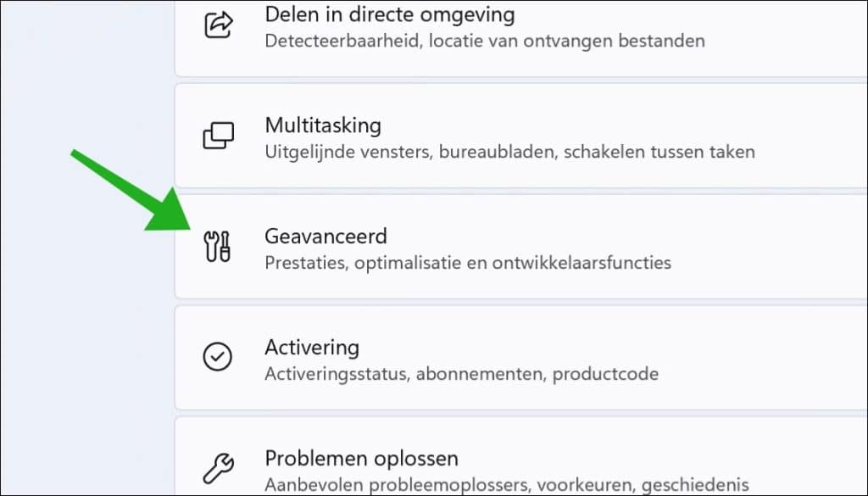Viewport: 868px width, 496px height.
Task: Click the Activering checkmark circle icon
Action: pos(218,358)
